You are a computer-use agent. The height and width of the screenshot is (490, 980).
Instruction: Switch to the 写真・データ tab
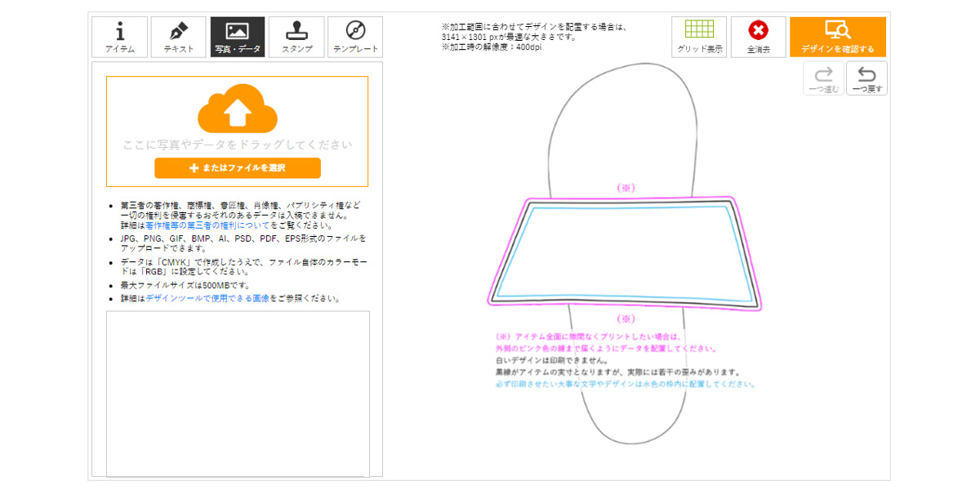click(238, 37)
